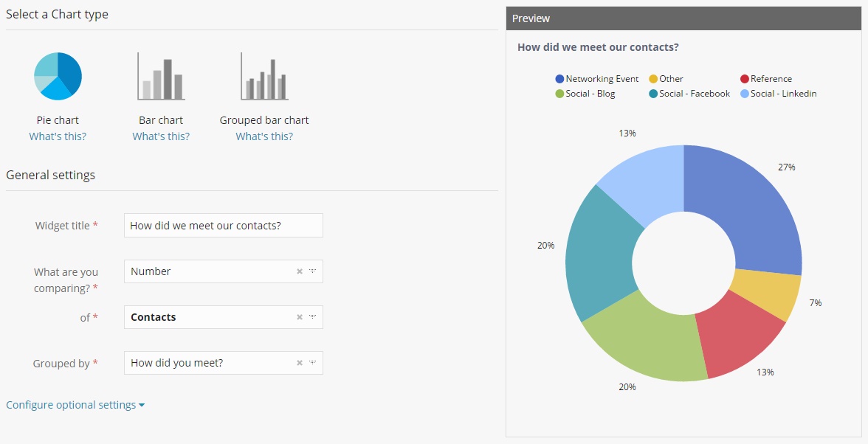Screen dimensions: 868x444
Task: Clear the Contacts selection with the x icon
Action: pos(300,316)
